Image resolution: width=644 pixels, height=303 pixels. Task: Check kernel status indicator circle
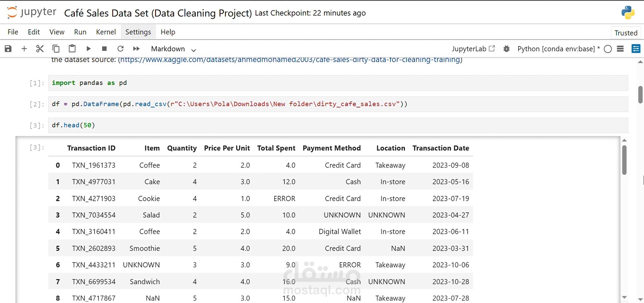pos(608,49)
